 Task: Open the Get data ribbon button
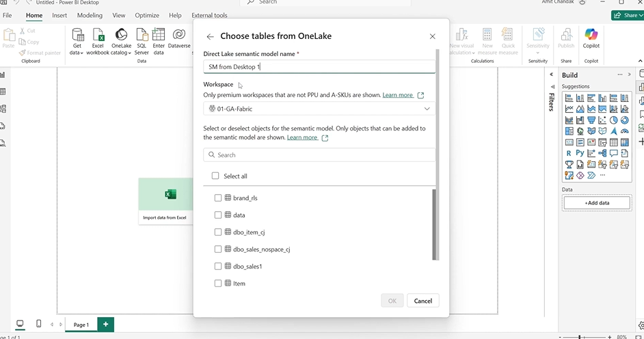pos(77,42)
